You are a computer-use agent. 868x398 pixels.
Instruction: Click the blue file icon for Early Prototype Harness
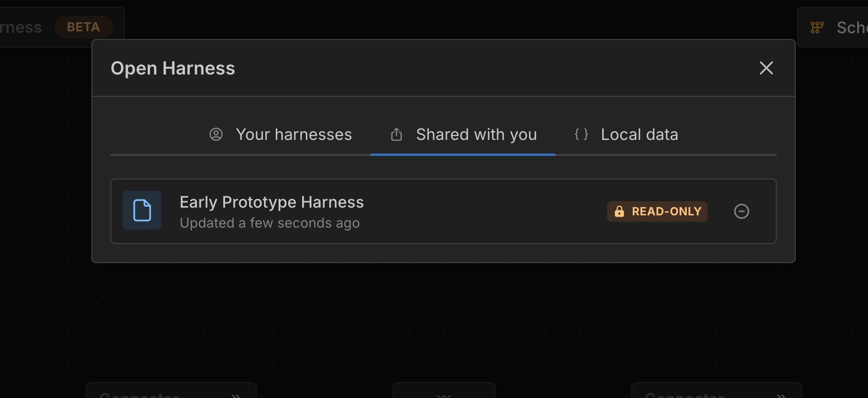tap(142, 210)
